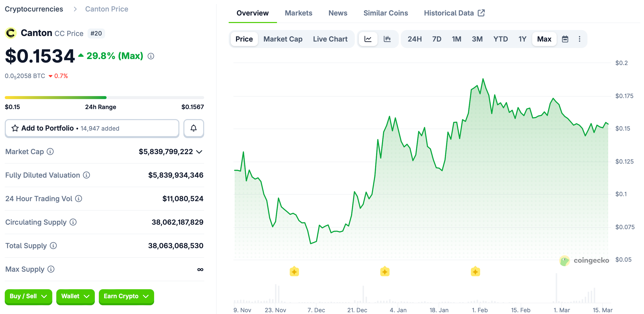
Task: Navigate back via Cryptocurrencies breadcrumb
Action: coord(34,9)
